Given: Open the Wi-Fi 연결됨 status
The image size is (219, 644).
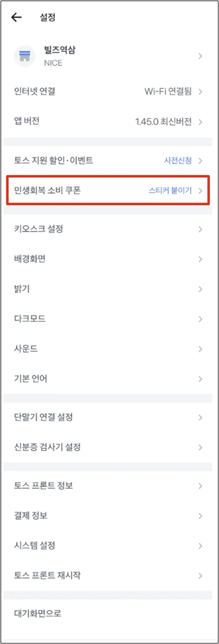Looking at the screenshot, I should (168, 92).
